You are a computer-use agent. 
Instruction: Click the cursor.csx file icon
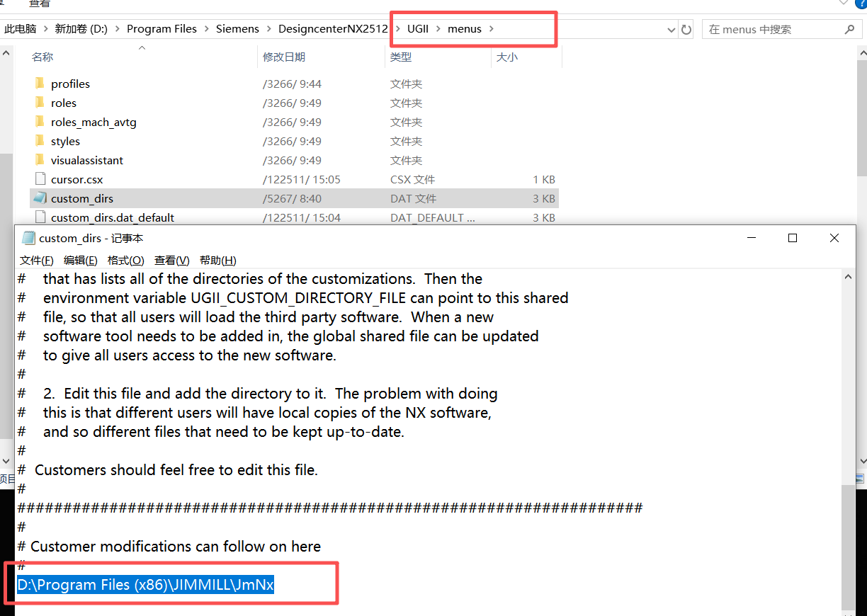click(x=40, y=179)
